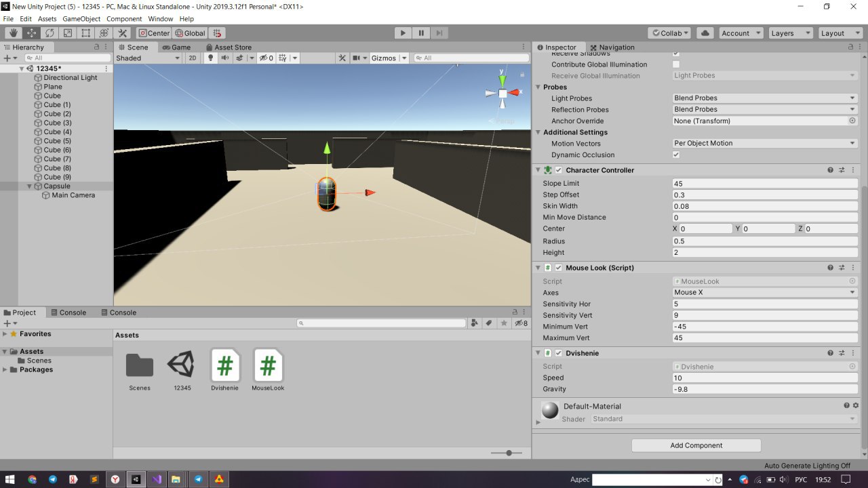
Task: Toggle 2D mode in Scene view
Action: (193, 58)
